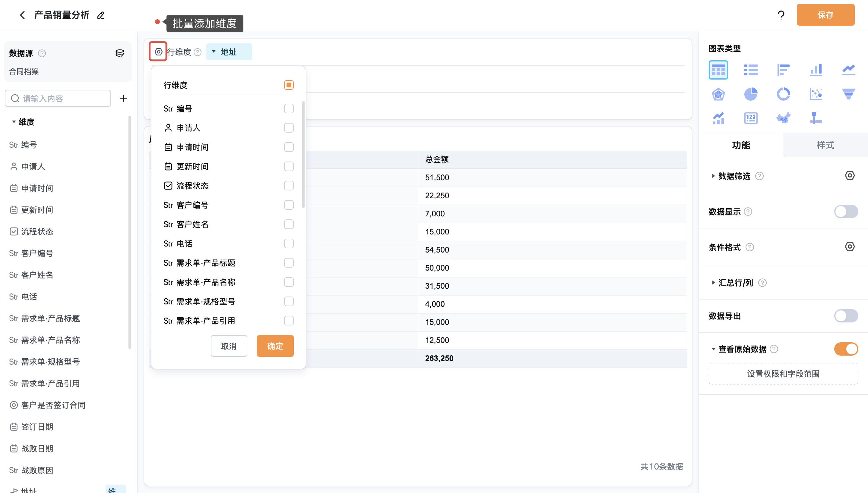
Task: Open batch add dimension hexagon icon
Action: coord(158,52)
